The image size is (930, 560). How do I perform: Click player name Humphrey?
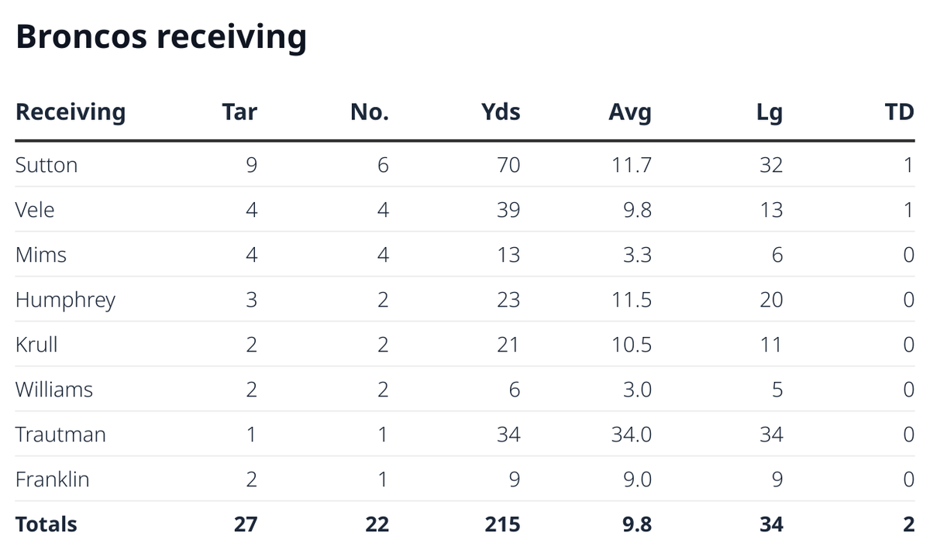(65, 300)
